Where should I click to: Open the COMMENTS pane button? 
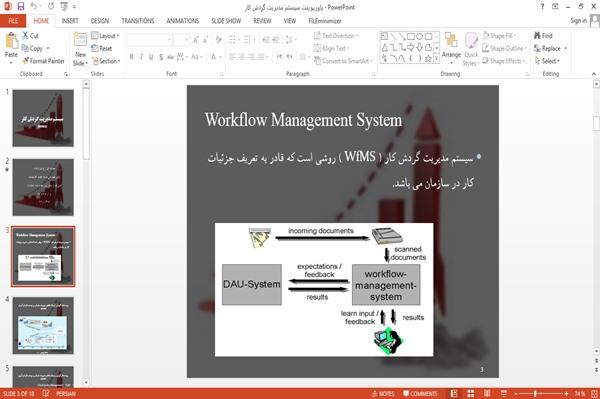[420, 393]
